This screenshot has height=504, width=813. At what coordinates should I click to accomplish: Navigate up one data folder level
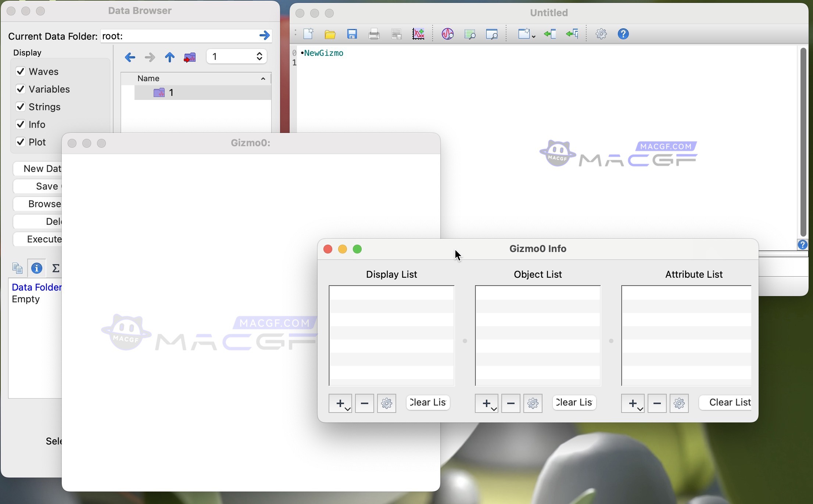(169, 57)
